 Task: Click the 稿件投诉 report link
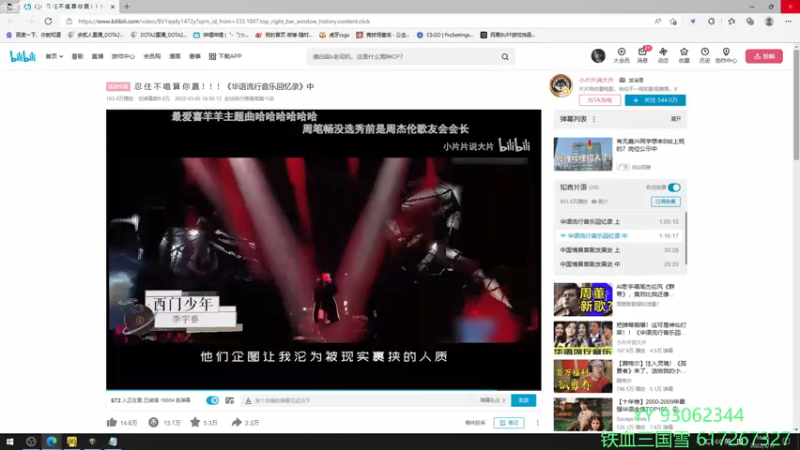click(x=475, y=422)
